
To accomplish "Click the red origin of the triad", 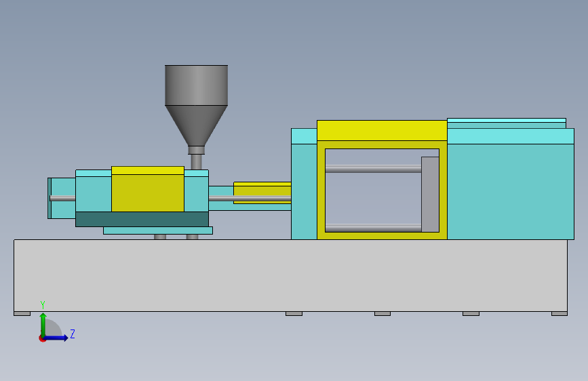I will [42, 339].
